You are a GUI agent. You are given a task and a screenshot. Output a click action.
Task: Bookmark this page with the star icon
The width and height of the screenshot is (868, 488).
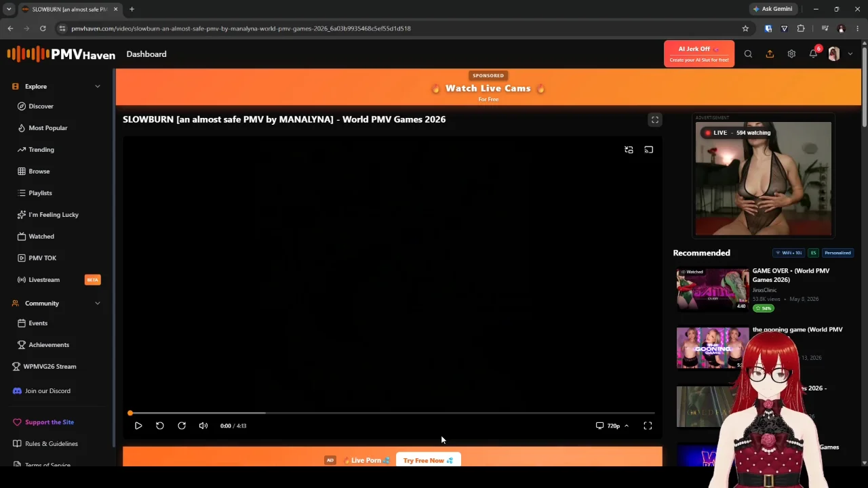(745, 28)
